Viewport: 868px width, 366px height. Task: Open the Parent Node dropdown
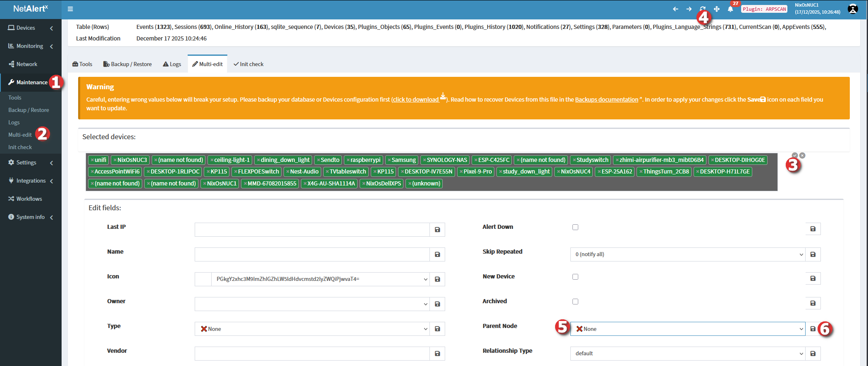(687, 329)
